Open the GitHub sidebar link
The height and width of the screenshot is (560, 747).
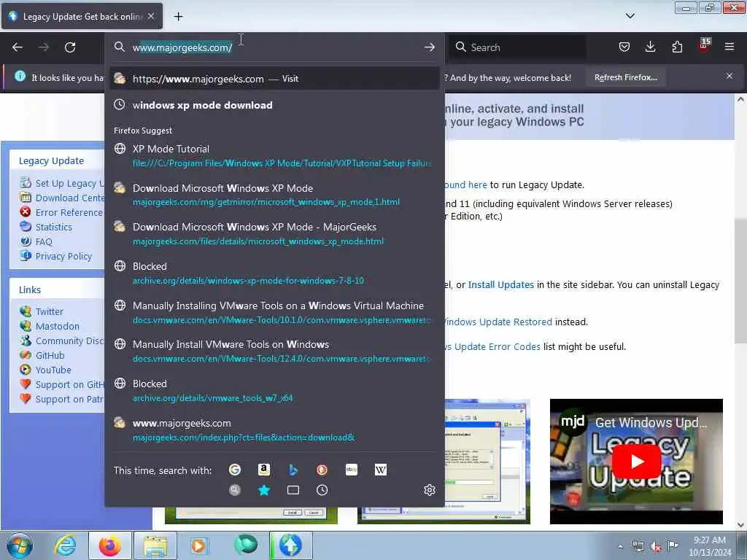[50, 355]
